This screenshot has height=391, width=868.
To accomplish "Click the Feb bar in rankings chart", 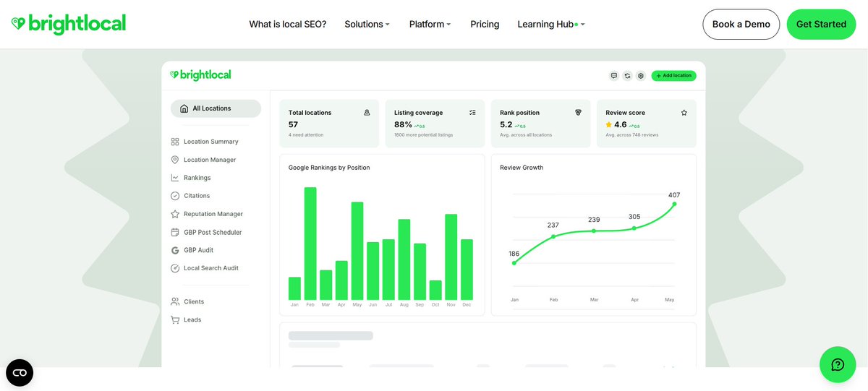I will point(310,244).
